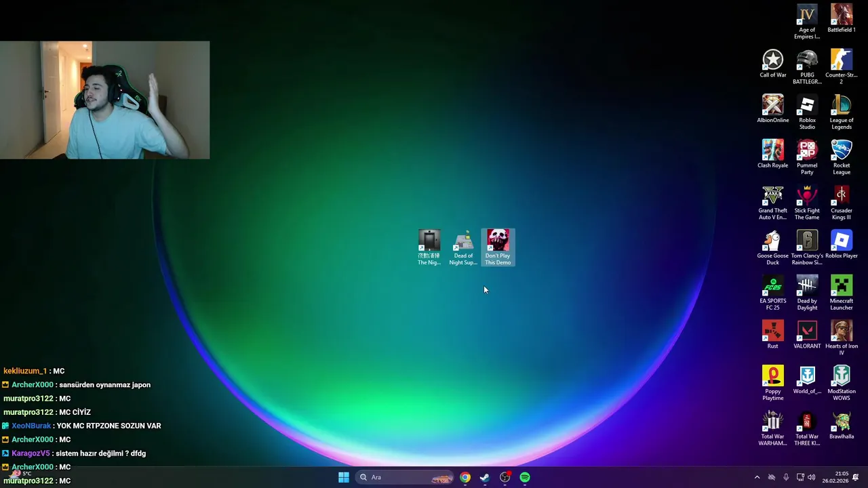Open OBS Studio from taskbar
This screenshot has width=868, height=488.
coord(505,477)
